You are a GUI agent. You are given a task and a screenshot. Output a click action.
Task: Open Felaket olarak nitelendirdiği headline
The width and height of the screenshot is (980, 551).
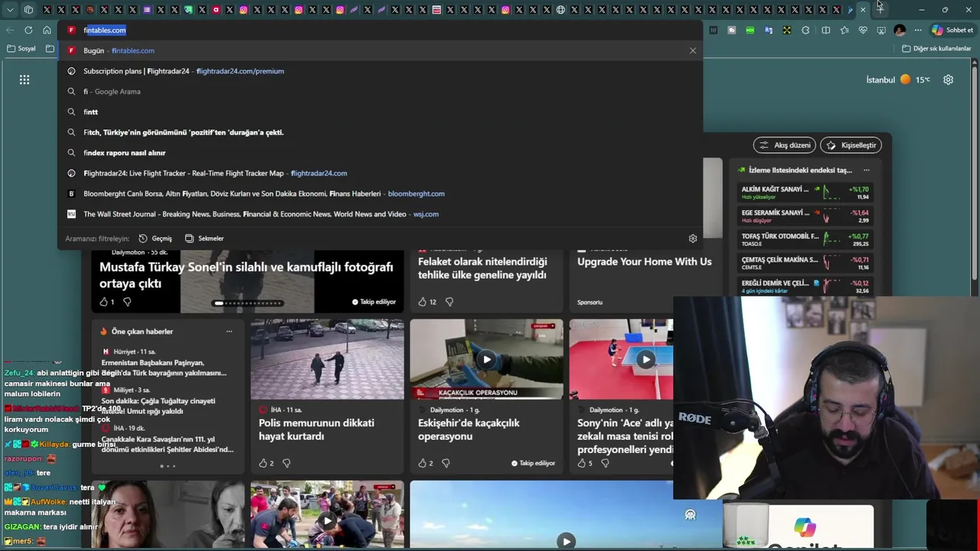click(x=482, y=268)
